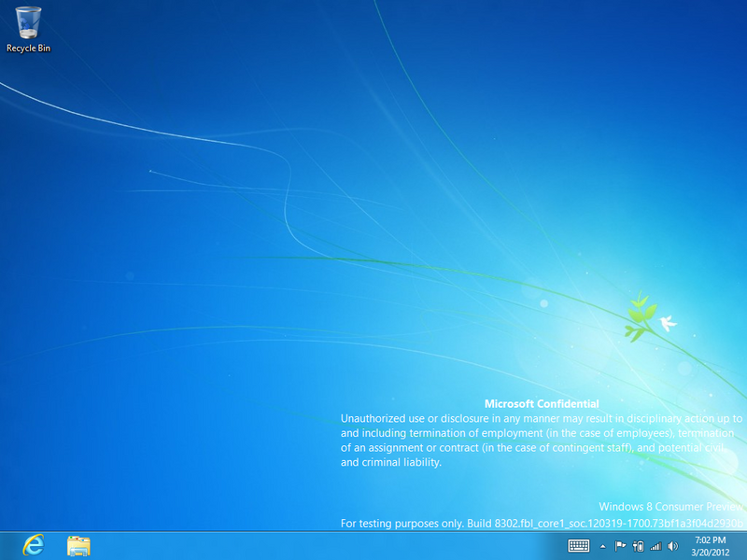The width and height of the screenshot is (747, 560).
Task: Expand the hidden notification icons arrow
Action: [x=602, y=546]
